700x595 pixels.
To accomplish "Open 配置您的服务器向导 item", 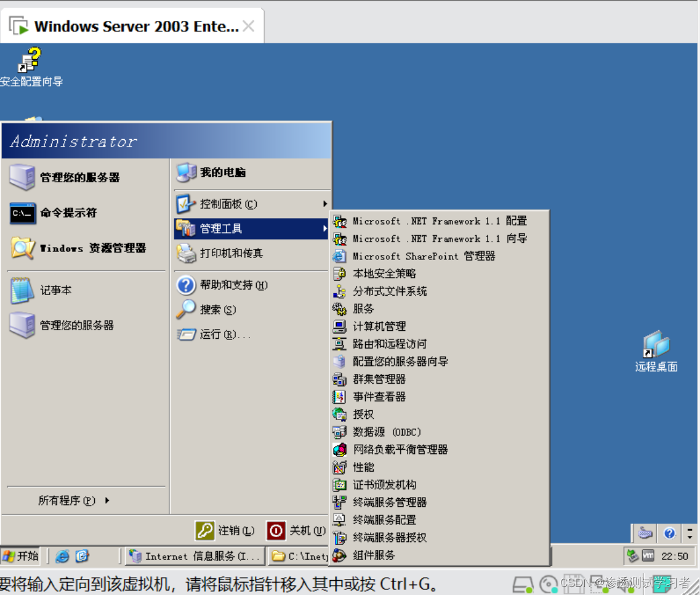I will pyautogui.click(x=440, y=362).
